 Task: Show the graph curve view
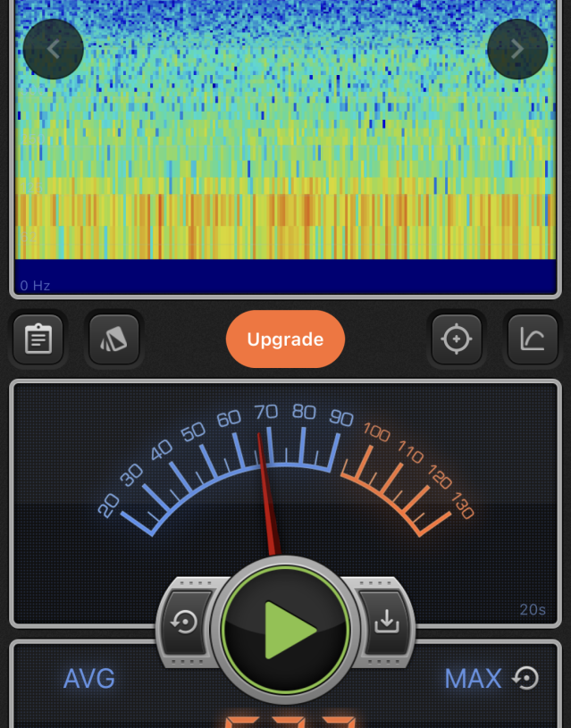click(533, 339)
